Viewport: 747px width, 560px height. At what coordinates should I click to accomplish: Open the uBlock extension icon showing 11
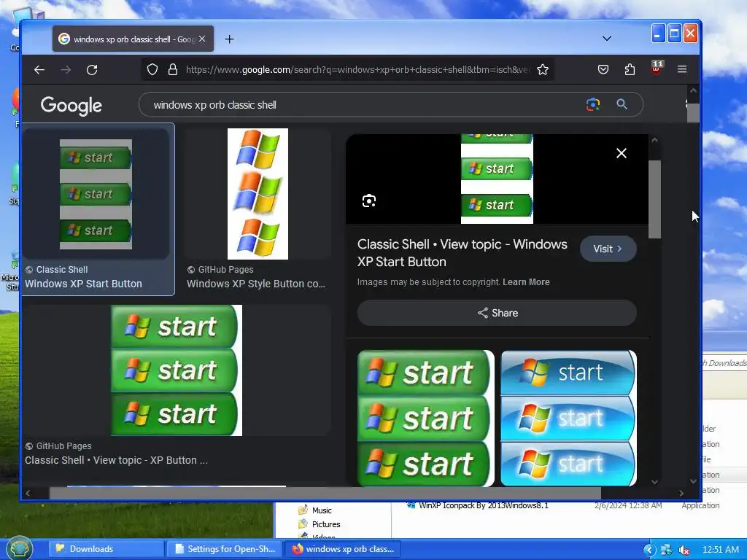click(x=657, y=68)
